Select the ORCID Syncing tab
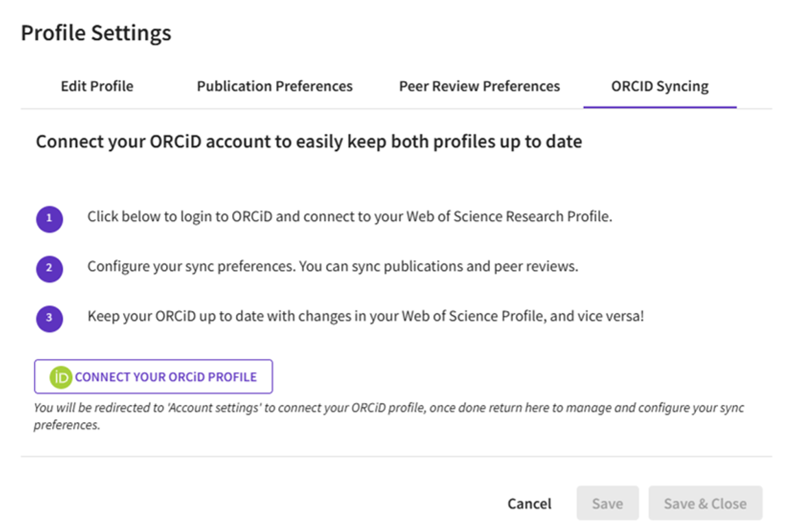Image resolution: width=799 pixels, height=532 pixels. tap(660, 86)
